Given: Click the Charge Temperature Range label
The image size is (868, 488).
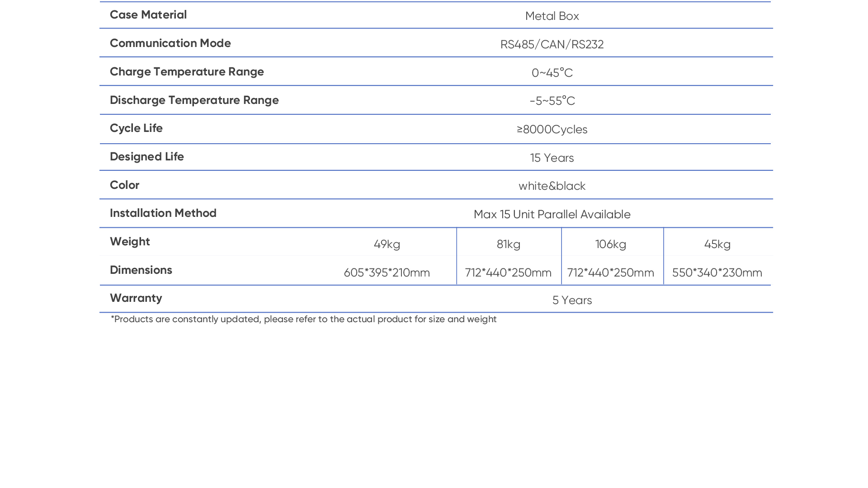Looking at the screenshot, I should click(187, 72).
